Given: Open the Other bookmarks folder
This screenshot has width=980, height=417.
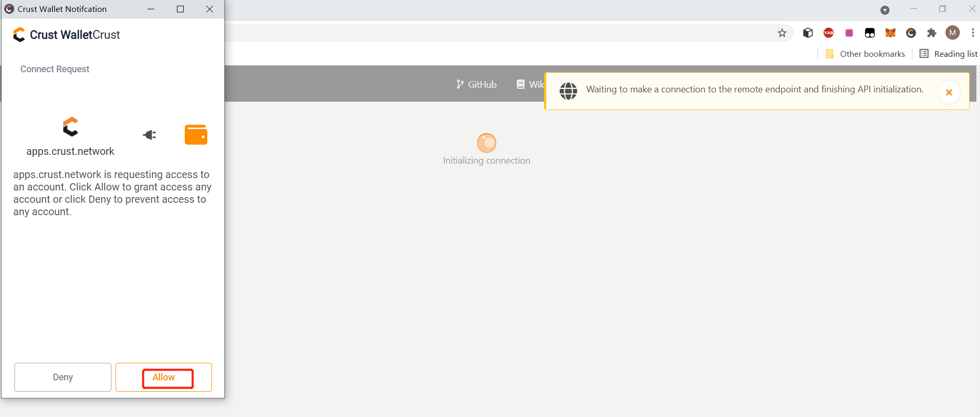Looking at the screenshot, I should coord(865,54).
